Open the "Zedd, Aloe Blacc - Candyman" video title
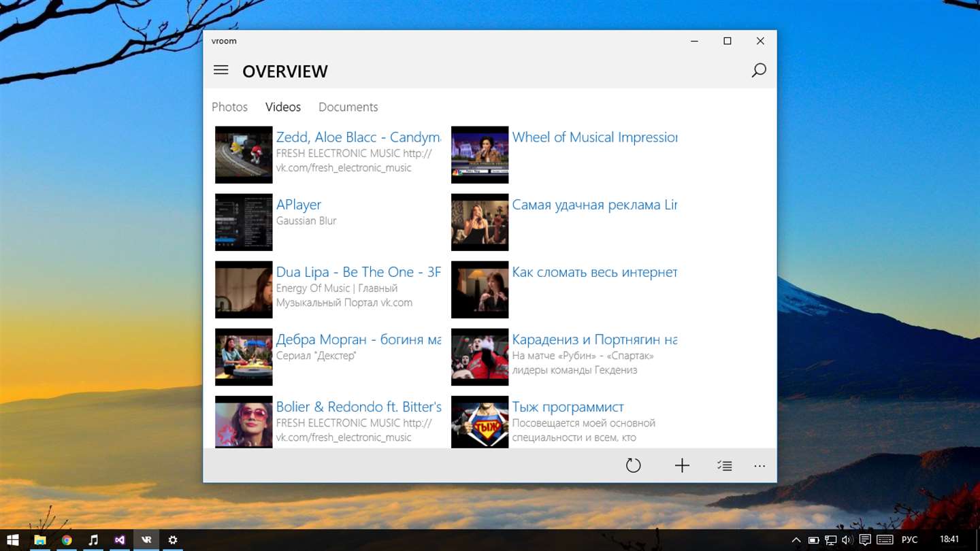 point(358,137)
